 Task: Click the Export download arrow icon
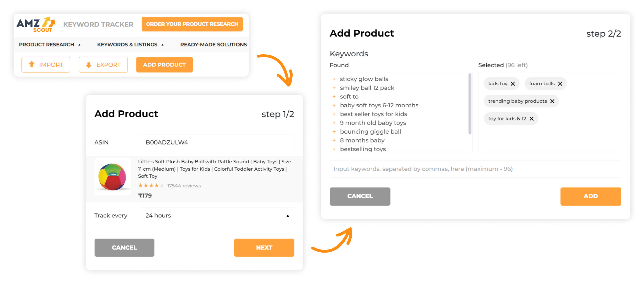coord(89,65)
